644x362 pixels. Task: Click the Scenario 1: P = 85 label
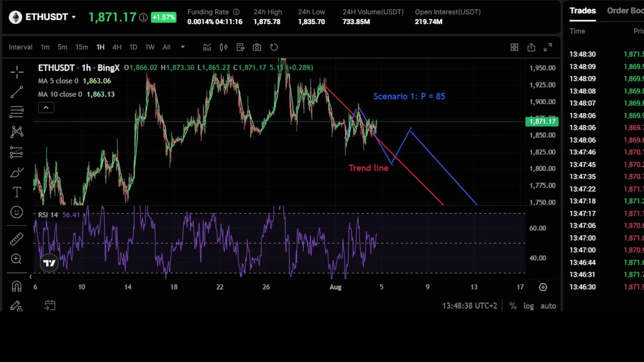409,96
